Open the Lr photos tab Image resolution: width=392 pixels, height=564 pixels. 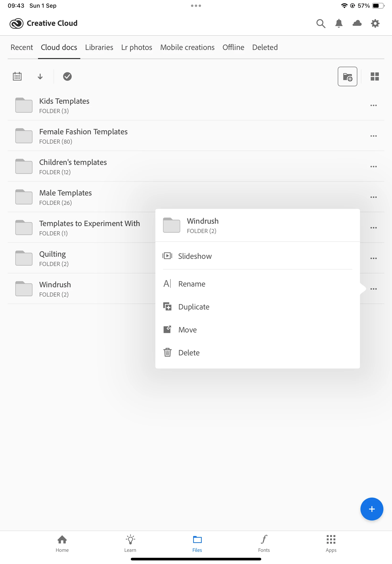pos(136,47)
